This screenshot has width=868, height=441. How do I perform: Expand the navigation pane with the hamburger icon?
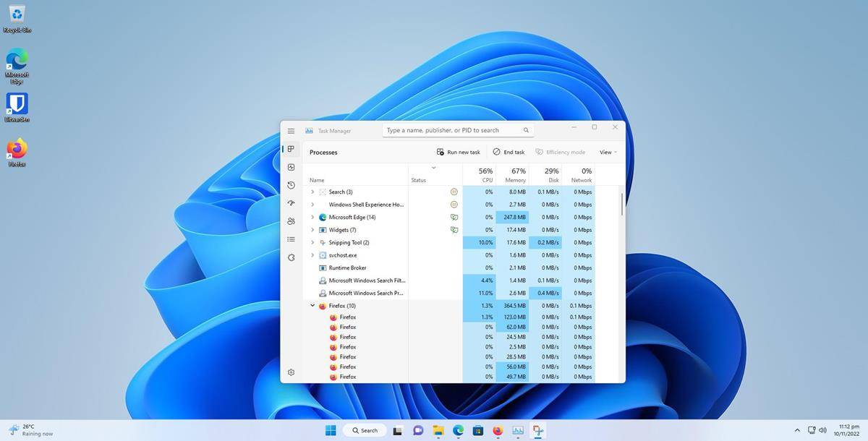291,131
